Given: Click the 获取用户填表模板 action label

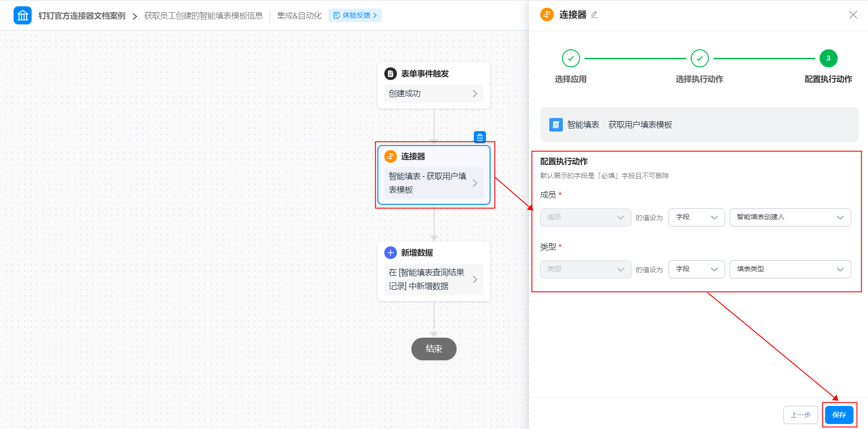Looking at the screenshot, I should coord(640,125).
